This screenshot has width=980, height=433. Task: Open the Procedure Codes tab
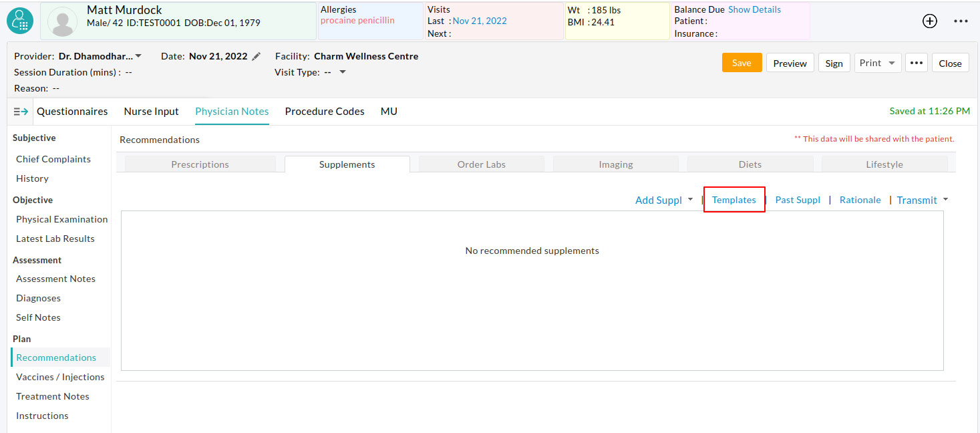tap(324, 111)
